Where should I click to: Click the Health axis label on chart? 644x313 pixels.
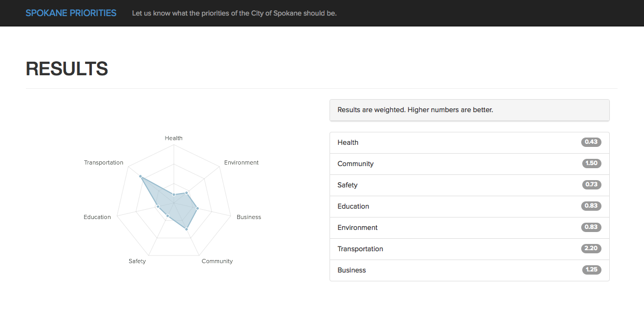tap(174, 138)
